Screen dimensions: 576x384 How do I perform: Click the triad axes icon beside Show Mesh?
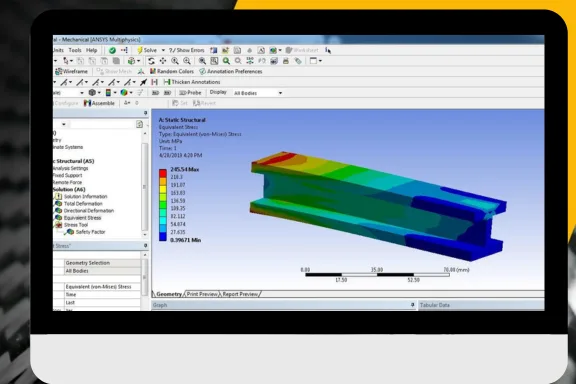coord(141,71)
